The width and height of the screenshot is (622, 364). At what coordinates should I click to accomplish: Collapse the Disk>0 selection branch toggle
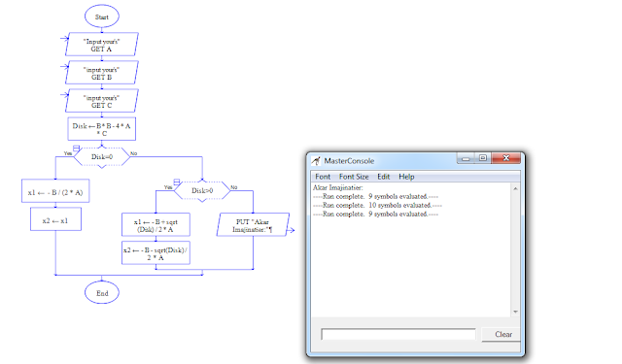coord(177,182)
